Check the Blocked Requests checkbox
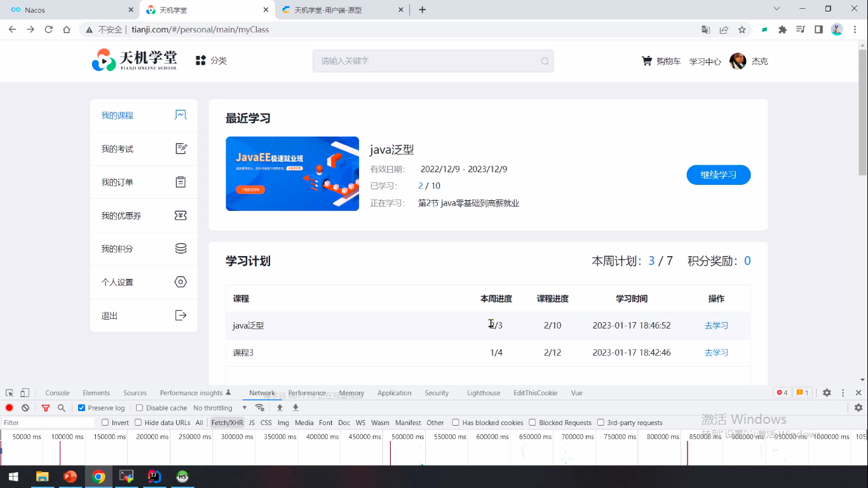The width and height of the screenshot is (868, 488). 532,423
